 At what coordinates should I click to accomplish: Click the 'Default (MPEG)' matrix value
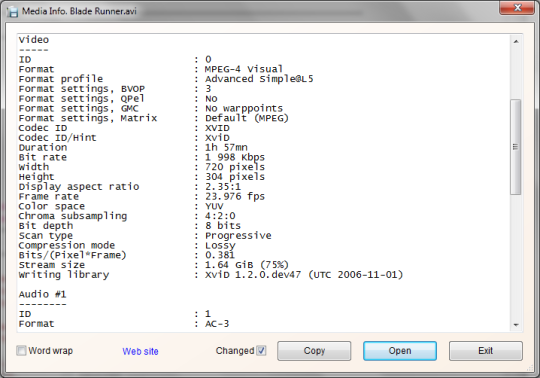[247, 118]
